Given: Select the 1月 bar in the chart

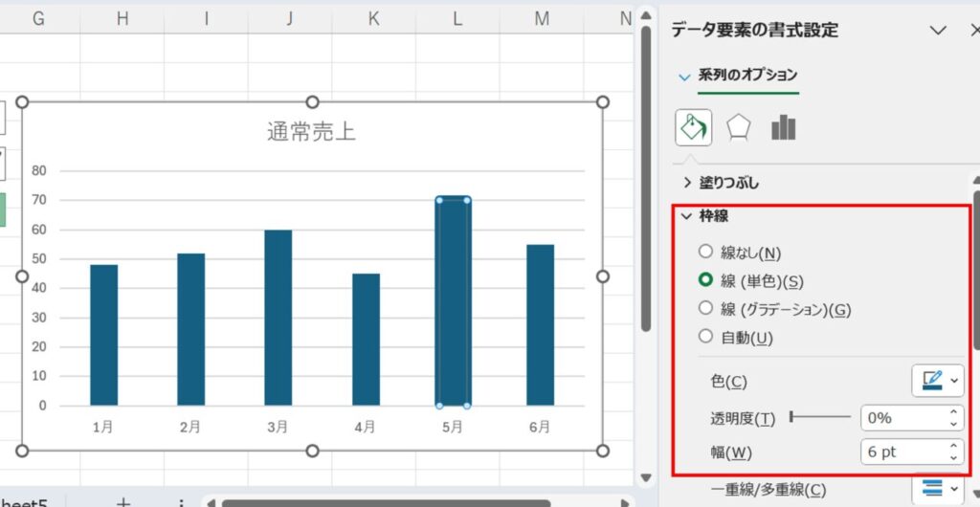Looking at the screenshot, I should click(103, 335).
